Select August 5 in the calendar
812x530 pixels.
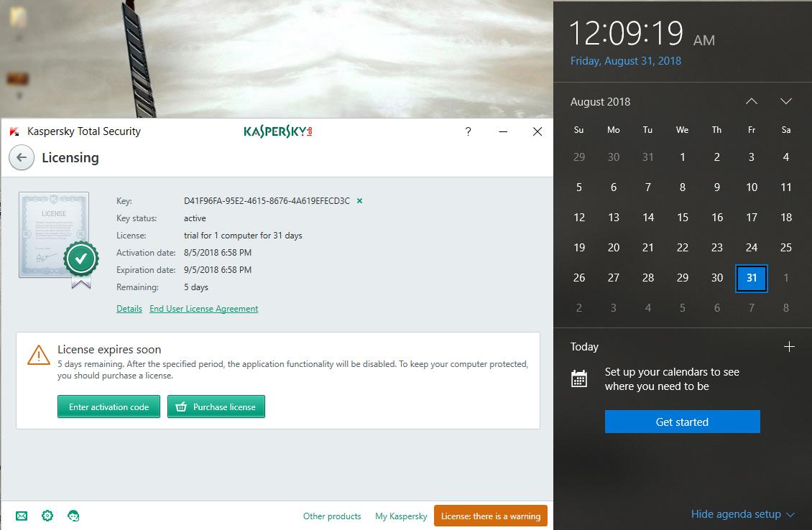click(x=579, y=187)
